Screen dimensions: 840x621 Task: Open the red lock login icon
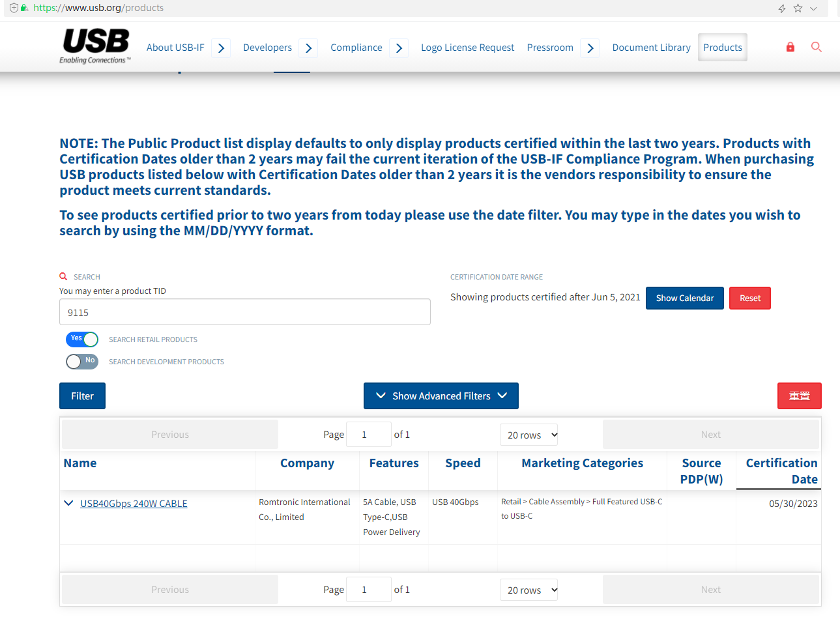point(790,47)
